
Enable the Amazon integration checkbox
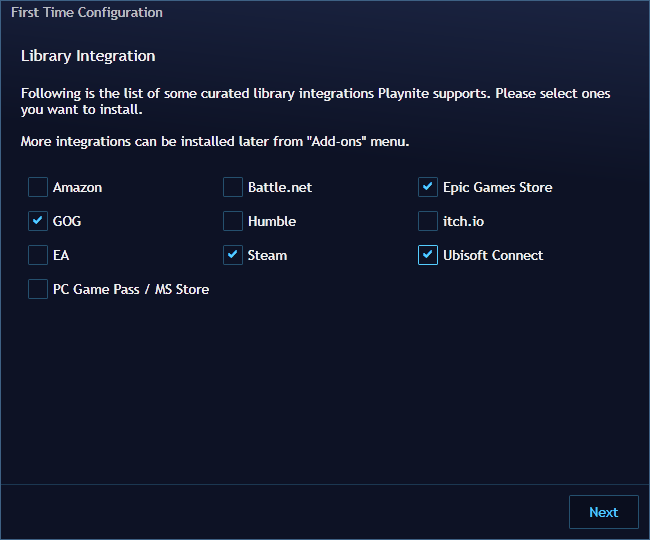click(38, 187)
